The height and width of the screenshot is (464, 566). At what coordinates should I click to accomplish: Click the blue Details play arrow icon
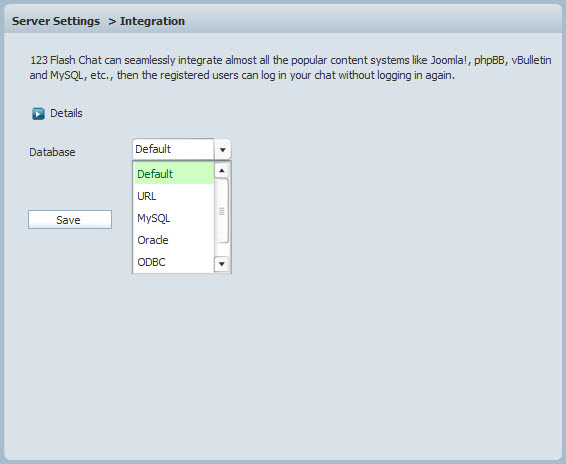coord(38,114)
